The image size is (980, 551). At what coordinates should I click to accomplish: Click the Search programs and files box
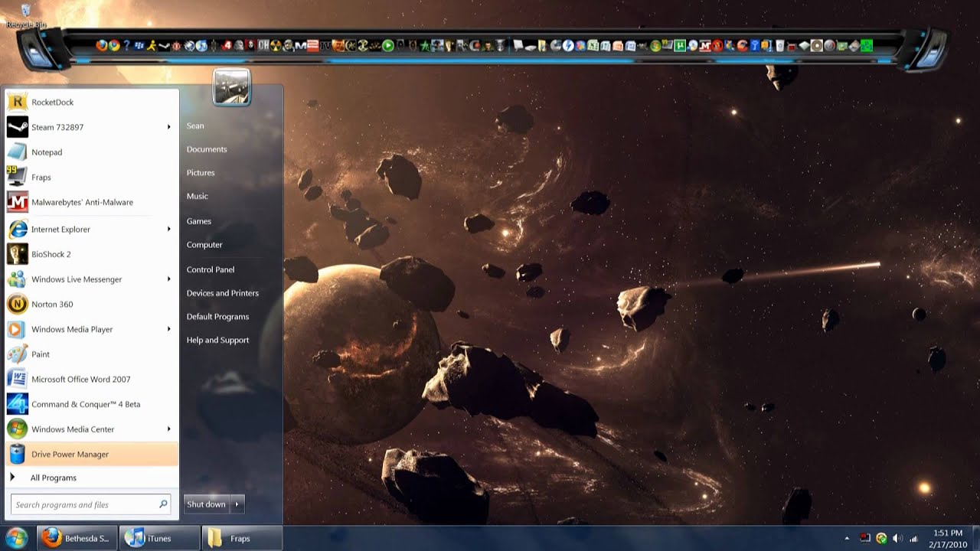(x=91, y=504)
